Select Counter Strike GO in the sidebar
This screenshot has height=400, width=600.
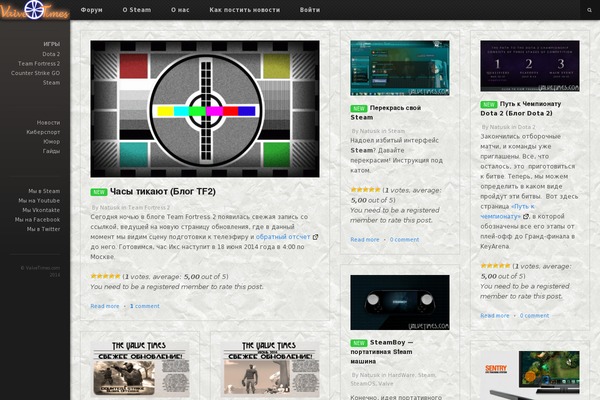point(35,73)
